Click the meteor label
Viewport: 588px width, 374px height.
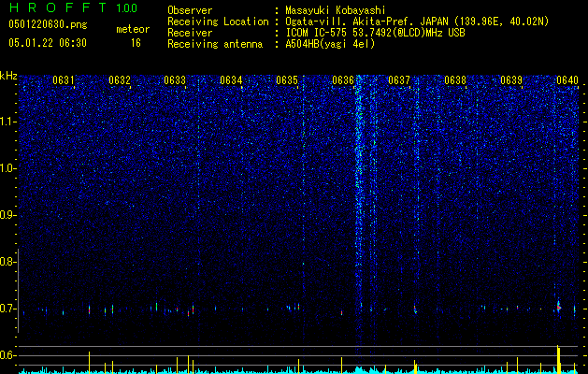(x=133, y=29)
